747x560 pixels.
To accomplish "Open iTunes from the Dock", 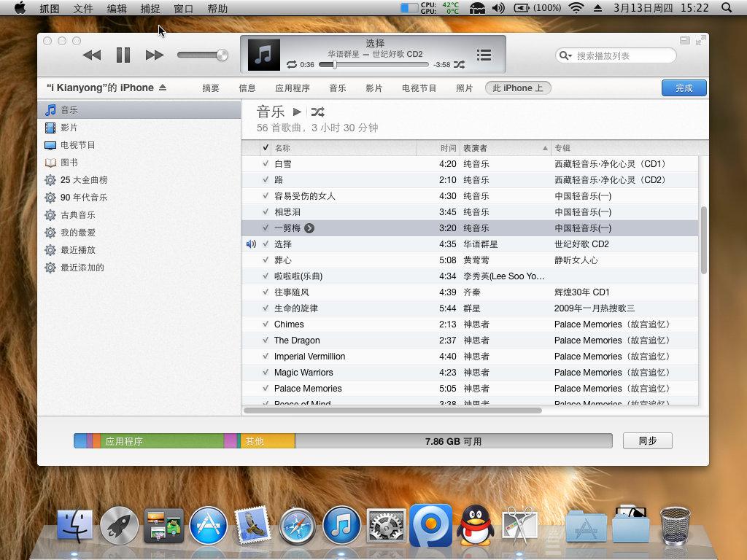I will coord(341,525).
